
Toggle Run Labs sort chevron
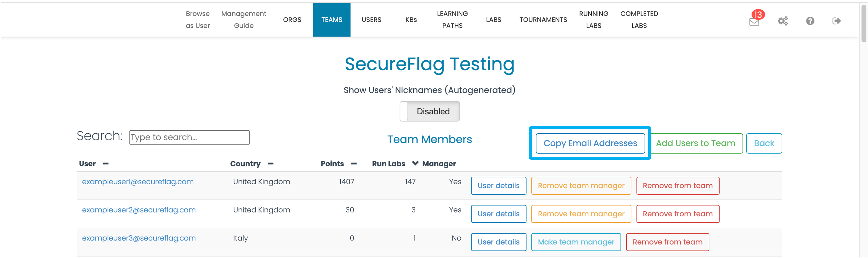point(415,163)
